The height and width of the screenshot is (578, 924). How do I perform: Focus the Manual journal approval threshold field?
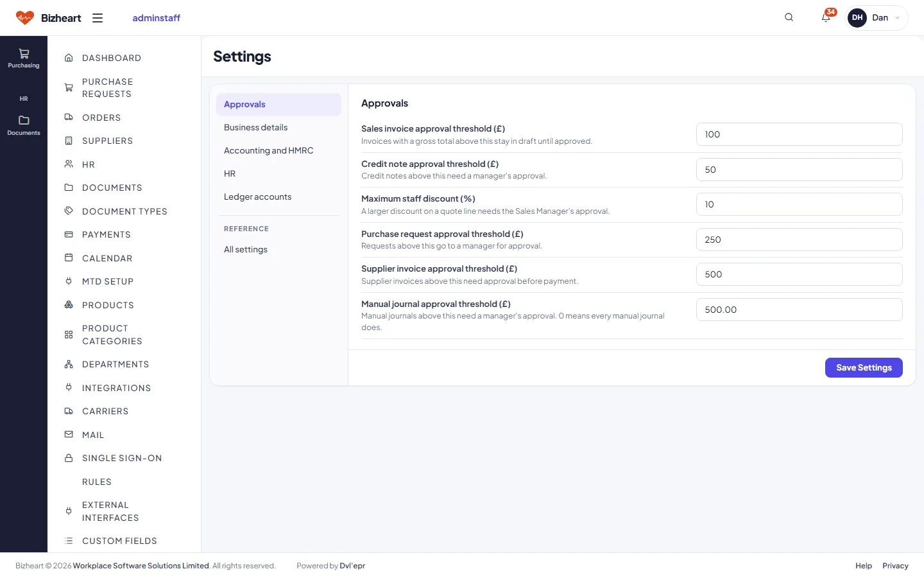point(800,310)
